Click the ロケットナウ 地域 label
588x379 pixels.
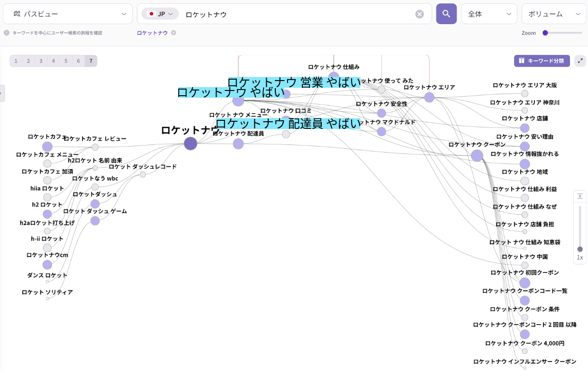[x=525, y=171]
